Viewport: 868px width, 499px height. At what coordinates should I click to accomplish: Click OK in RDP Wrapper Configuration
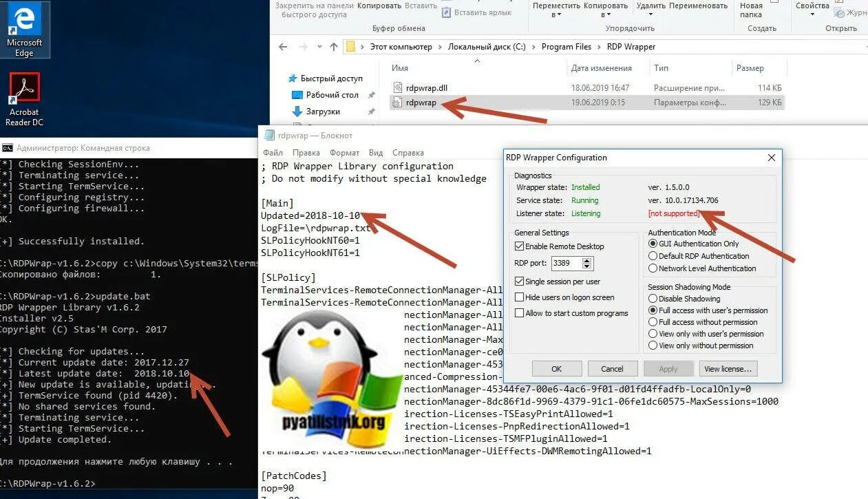click(x=557, y=369)
